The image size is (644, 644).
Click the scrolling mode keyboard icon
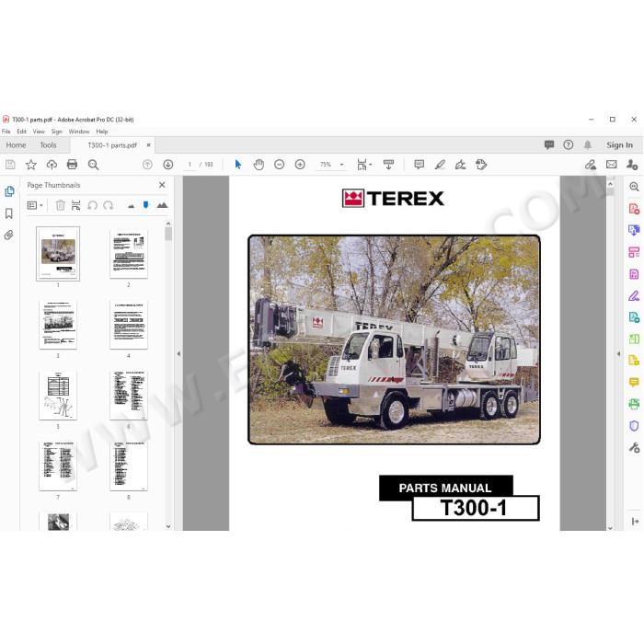tap(388, 165)
